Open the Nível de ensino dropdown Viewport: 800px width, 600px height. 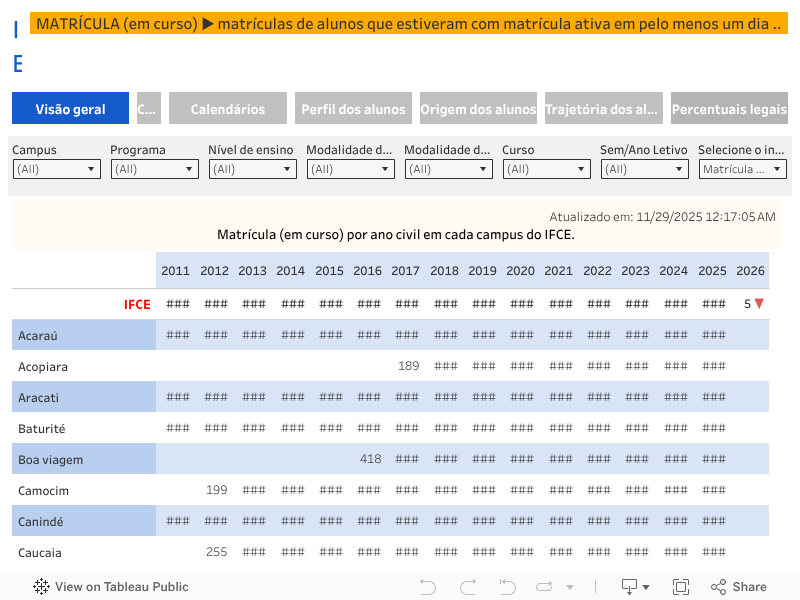pos(253,169)
